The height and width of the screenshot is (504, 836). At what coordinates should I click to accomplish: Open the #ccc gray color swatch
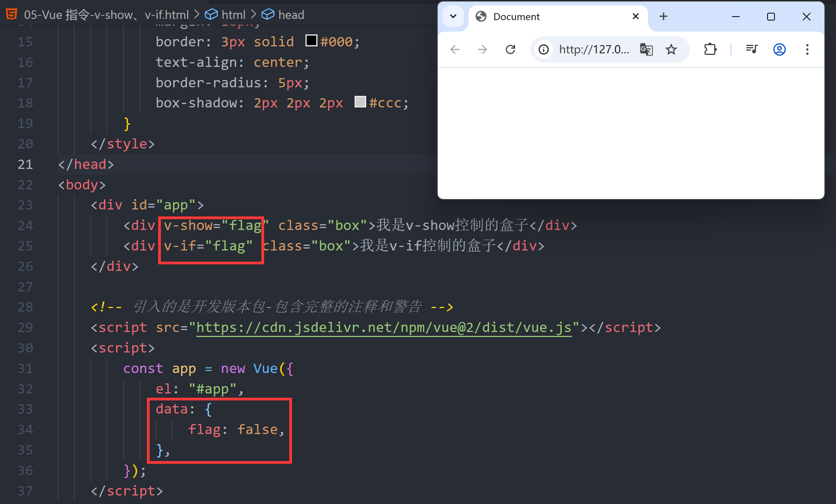point(360,102)
